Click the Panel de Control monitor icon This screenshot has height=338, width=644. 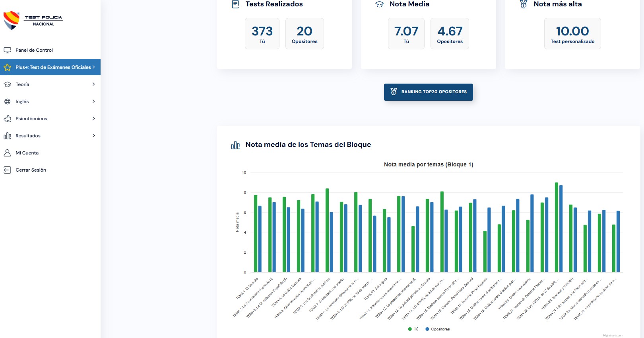(7, 50)
